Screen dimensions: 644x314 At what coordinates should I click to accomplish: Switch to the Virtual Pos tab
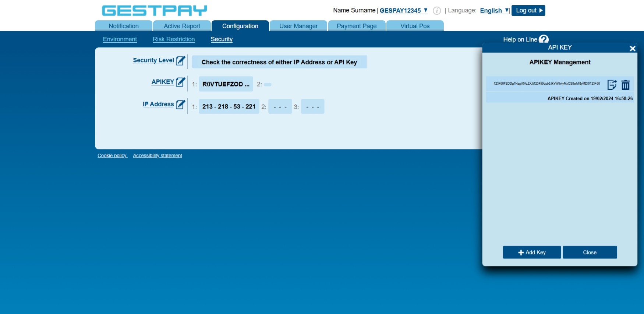pyautogui.click(x=415, y=26)
